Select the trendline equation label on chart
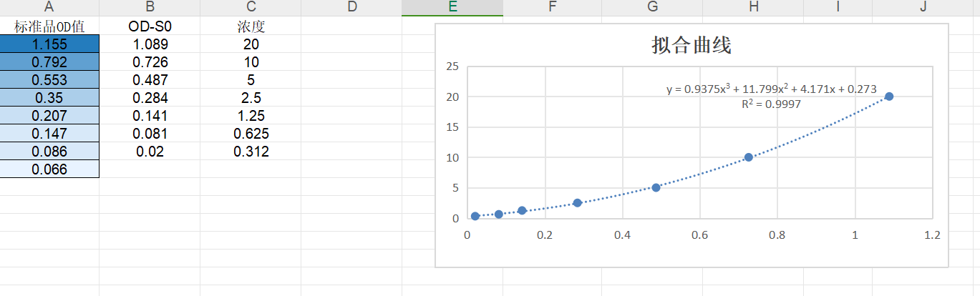 point(771,90)
